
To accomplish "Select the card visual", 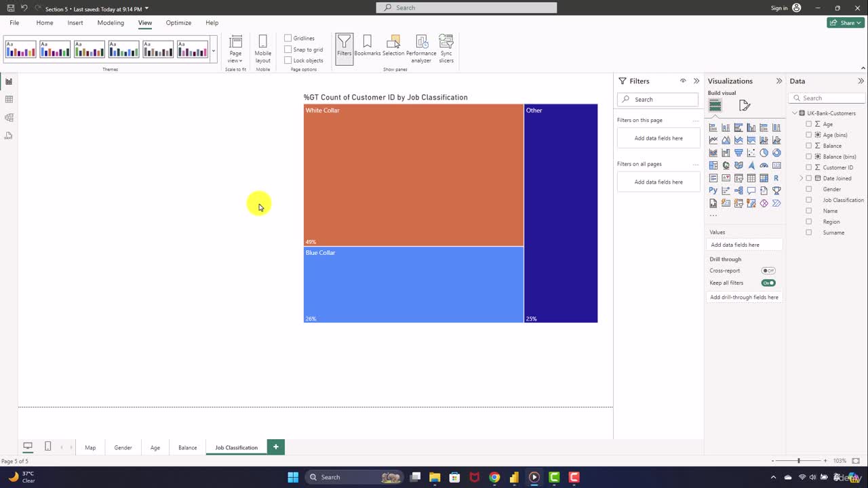I will click(x=776, y=165).
